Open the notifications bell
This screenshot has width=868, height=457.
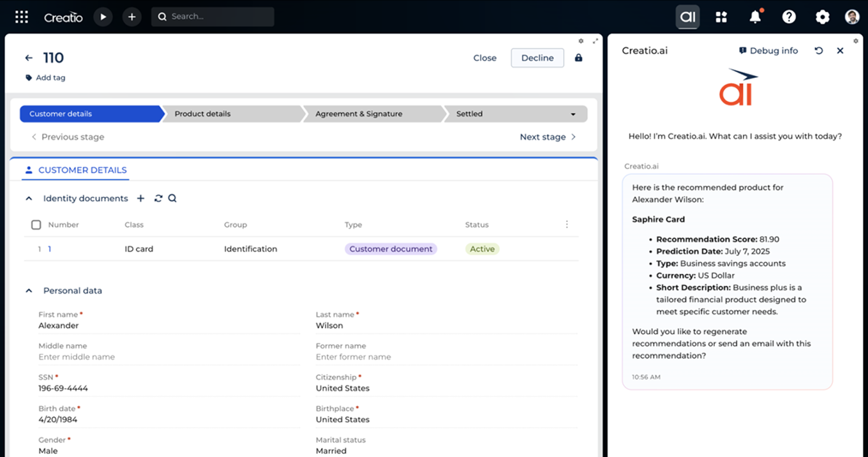(x=755, y=17)
